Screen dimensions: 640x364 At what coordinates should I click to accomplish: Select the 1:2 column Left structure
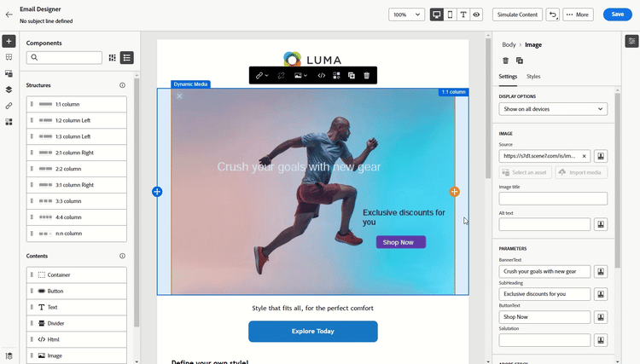(76, 121)
